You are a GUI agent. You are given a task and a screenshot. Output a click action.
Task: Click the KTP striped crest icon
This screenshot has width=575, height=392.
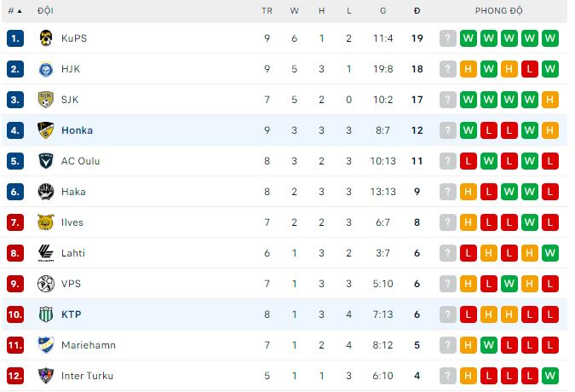point(46,314)
